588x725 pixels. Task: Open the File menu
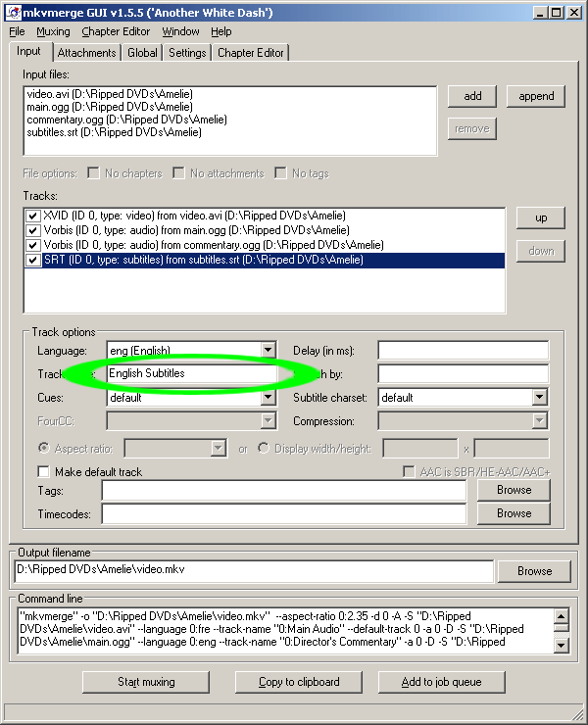[17, 31]
